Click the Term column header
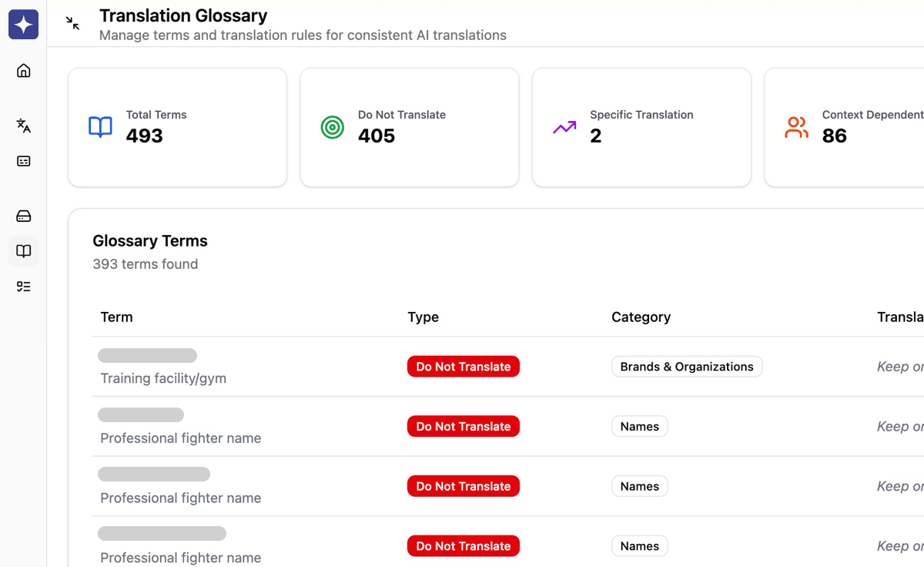Screen dimensions: 924x567 coord(116,317)
